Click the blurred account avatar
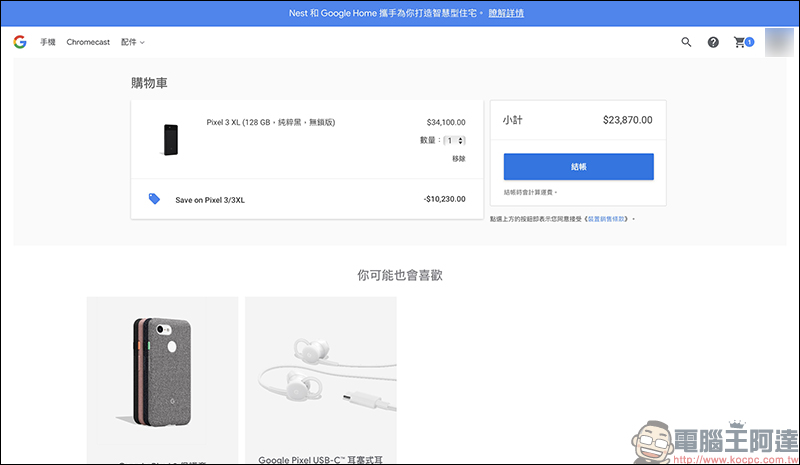800x465 pixels. coord(779,42)
